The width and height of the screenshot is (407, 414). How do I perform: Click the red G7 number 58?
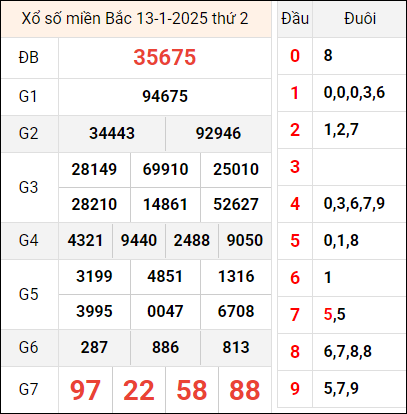(192, 390)
